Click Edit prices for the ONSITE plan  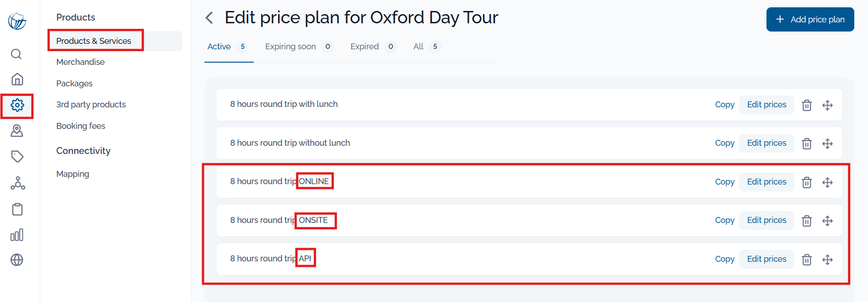(x=766, y=220)
